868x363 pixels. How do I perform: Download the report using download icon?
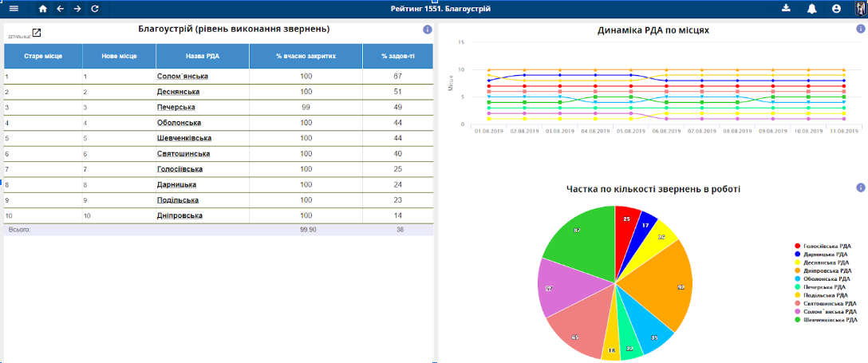point(786,9)
